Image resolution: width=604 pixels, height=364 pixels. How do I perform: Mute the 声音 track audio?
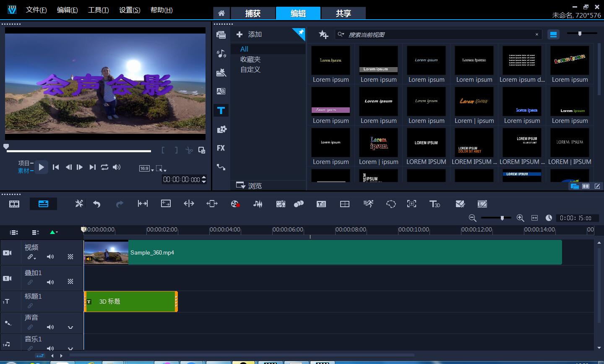pos(50,327)
